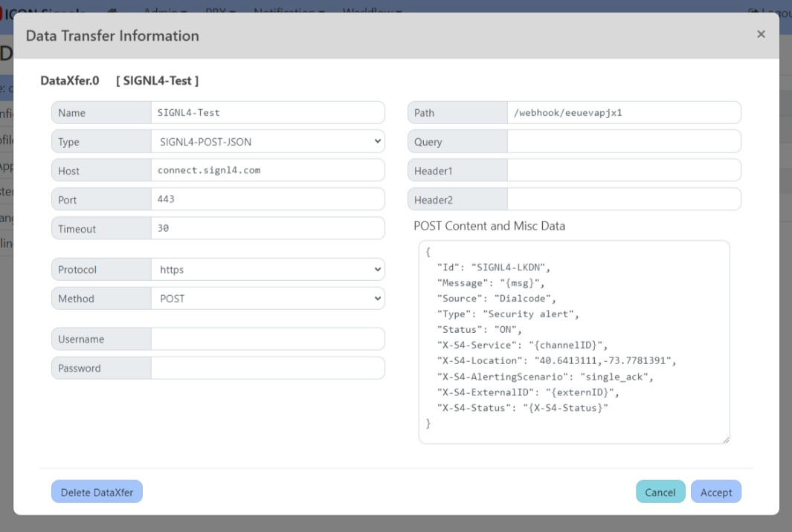Accept the data transfer settings
Image resolution: width=792 pixels, height=532 pixels.
click(715, 492)
